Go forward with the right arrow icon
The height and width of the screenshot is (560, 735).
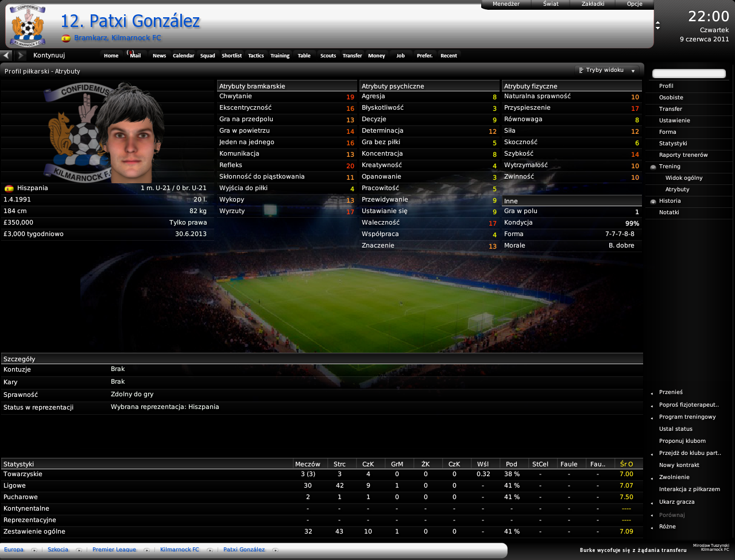(21, 55)
